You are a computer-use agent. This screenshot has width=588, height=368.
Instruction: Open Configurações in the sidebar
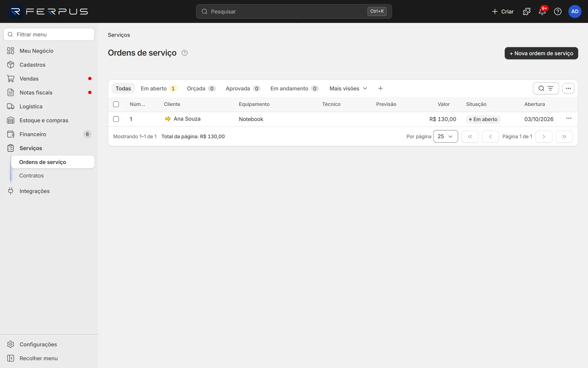pos(49,344)
